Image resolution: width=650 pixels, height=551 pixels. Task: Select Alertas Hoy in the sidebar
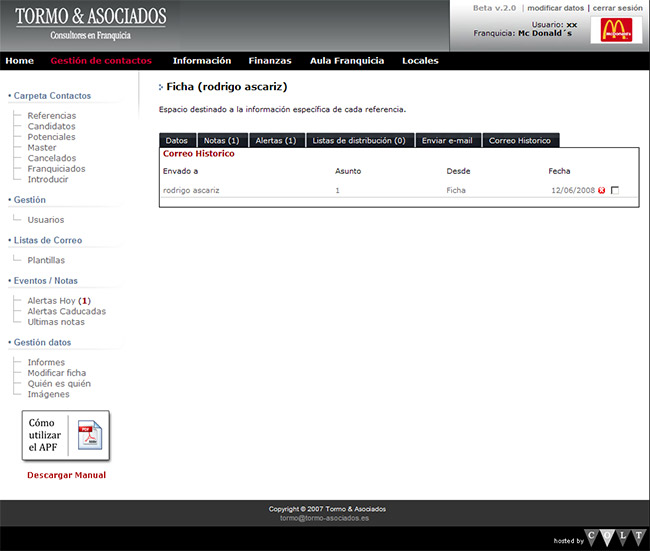coord(54,301)
